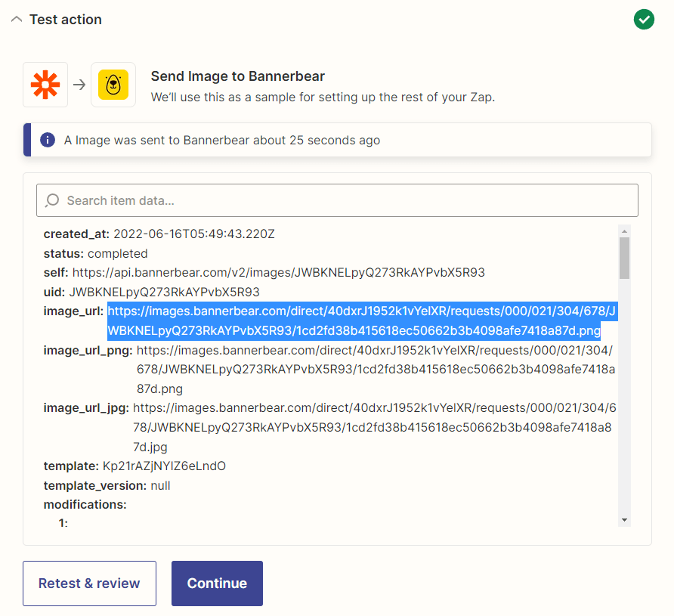This screenshot has height=616, width=674.
Task: Click the green success checkmark badge
Action: click(644, 19)
